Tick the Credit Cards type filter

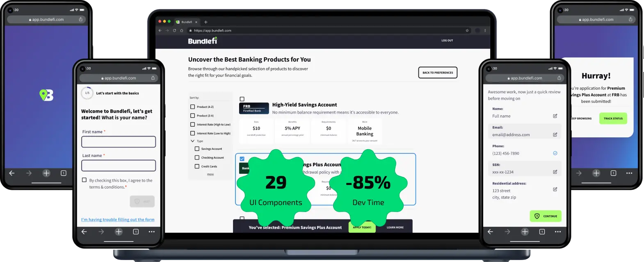(x=197, y=166)
